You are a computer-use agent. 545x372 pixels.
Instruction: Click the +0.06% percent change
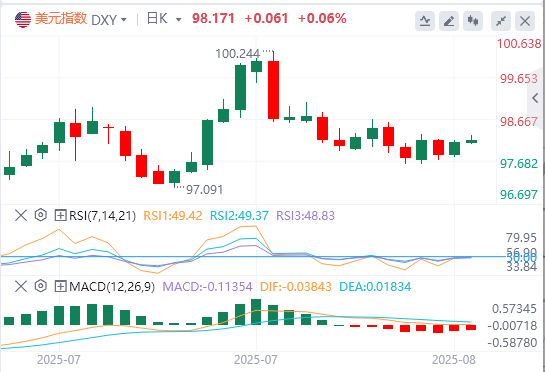322,18
